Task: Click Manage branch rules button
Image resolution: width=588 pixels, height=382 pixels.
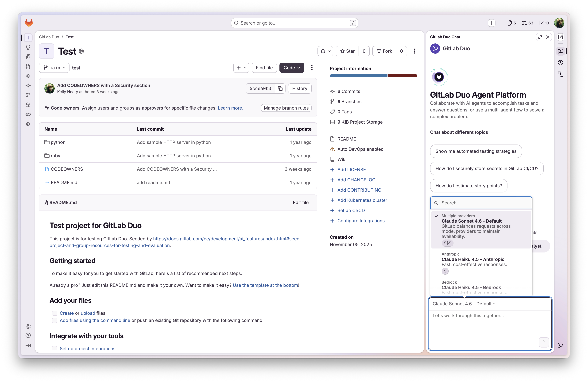Action: 286,108
